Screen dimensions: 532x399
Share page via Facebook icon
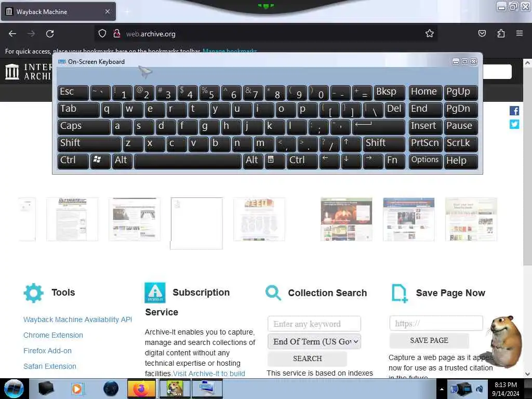(514, 111)
